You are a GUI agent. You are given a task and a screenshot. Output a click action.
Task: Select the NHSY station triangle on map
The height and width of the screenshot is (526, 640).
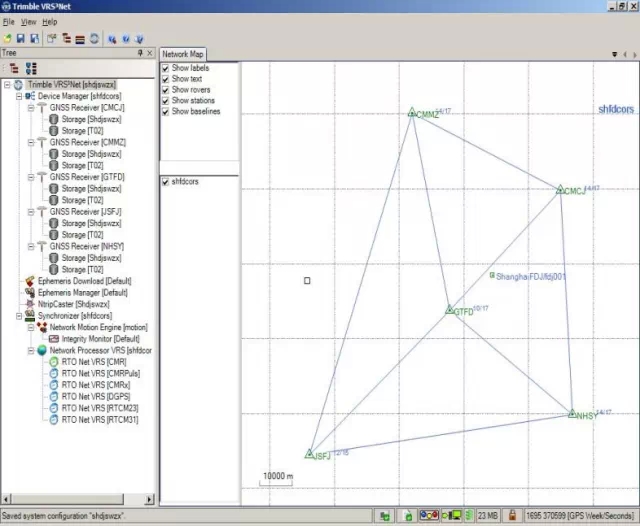click(x=572, y=413)
